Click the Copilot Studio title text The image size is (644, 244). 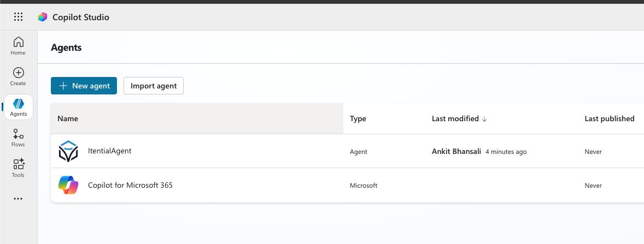click(81, 17)
